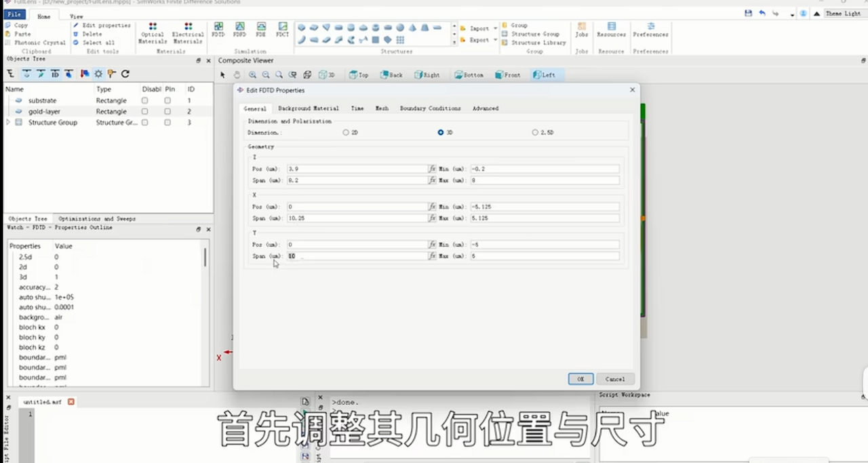The image size is (868, 463).
Task: Select the pan hand tool
Action: [x=237, y=75]
